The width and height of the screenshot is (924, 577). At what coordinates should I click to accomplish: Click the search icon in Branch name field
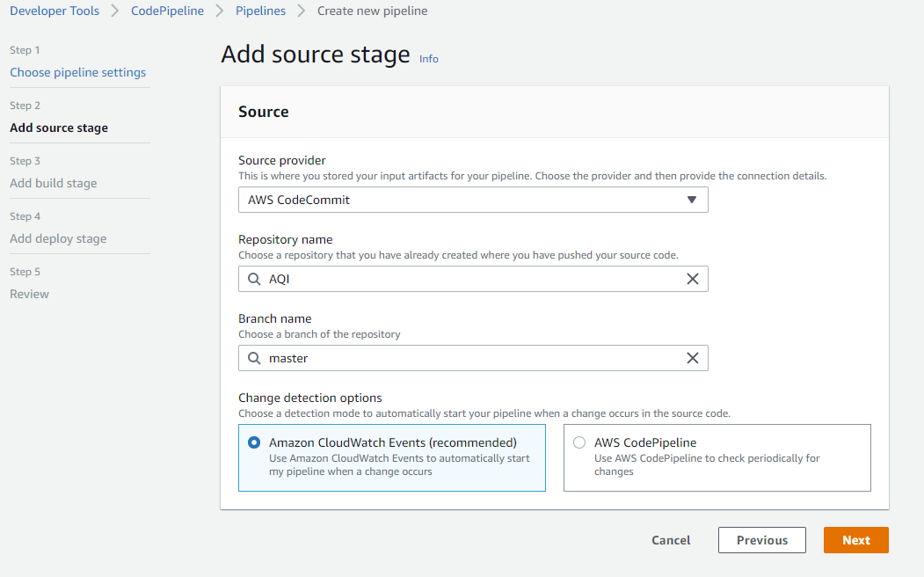pos(254,358)
